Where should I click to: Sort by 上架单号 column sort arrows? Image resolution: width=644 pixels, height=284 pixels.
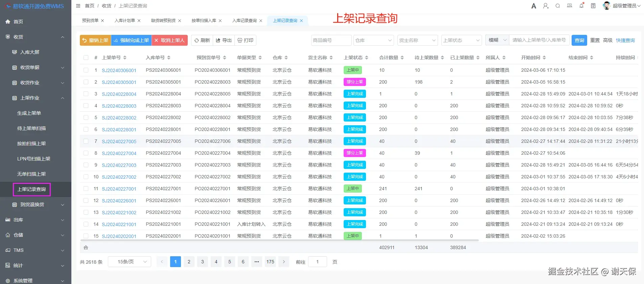tap(125, 58)
